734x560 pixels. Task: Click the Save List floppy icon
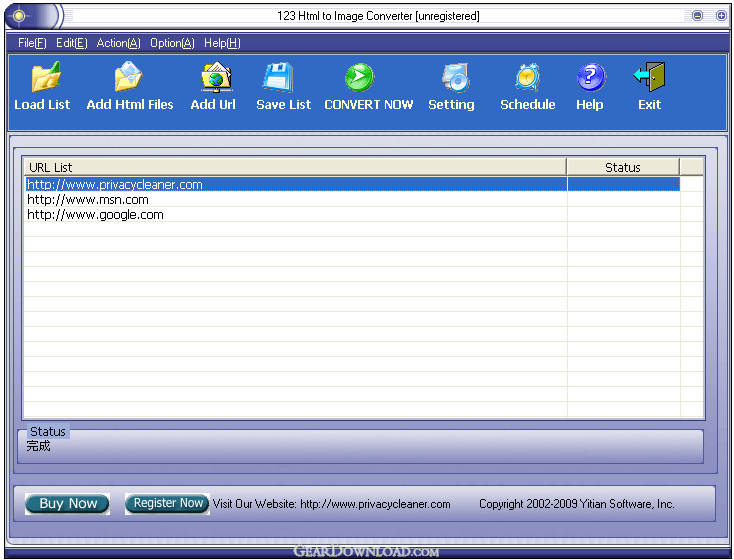point(278,77)
